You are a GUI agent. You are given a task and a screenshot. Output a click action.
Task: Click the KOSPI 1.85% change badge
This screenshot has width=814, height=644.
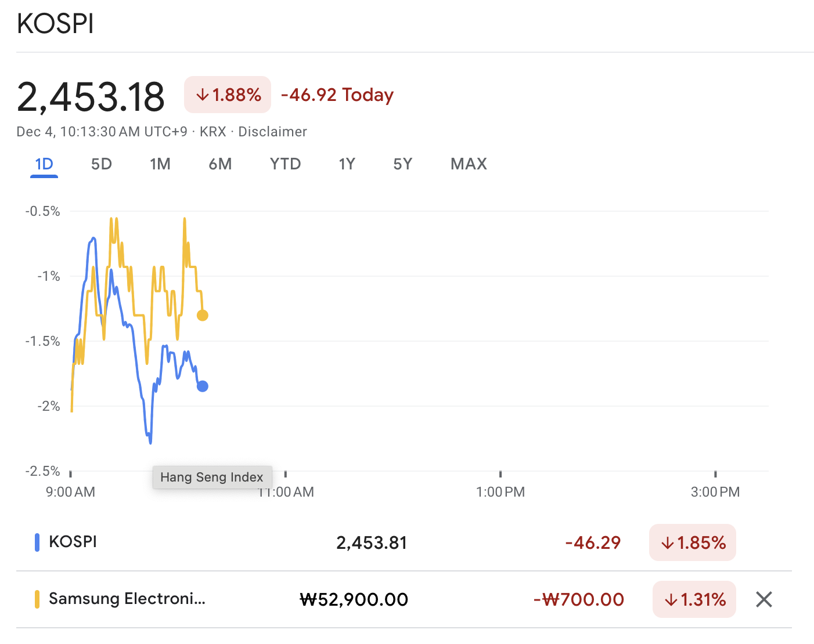click(x=693, y=542)
